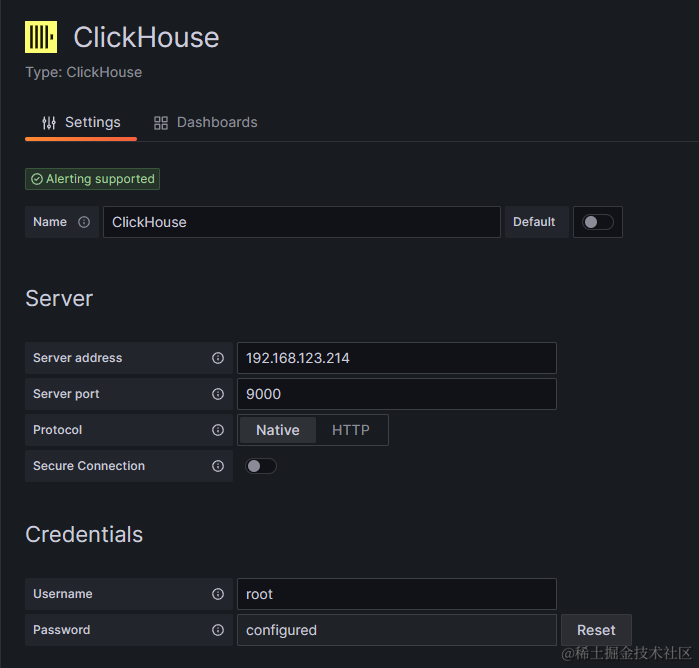Click the ClickHouse yellow logo icon
This screenshot has height=668, width=699.
tap(41, 37)
